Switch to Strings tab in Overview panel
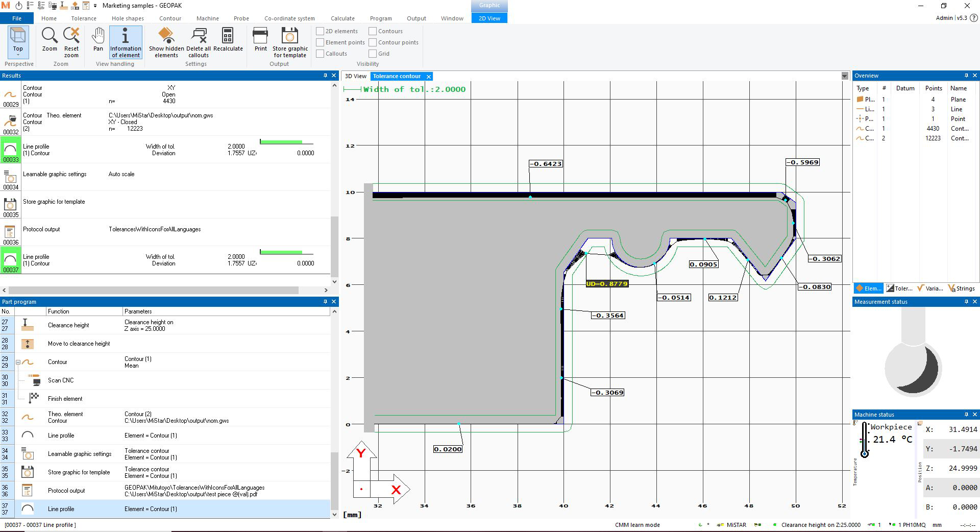Screen dimensions: 980x532 tap(961, 288)
